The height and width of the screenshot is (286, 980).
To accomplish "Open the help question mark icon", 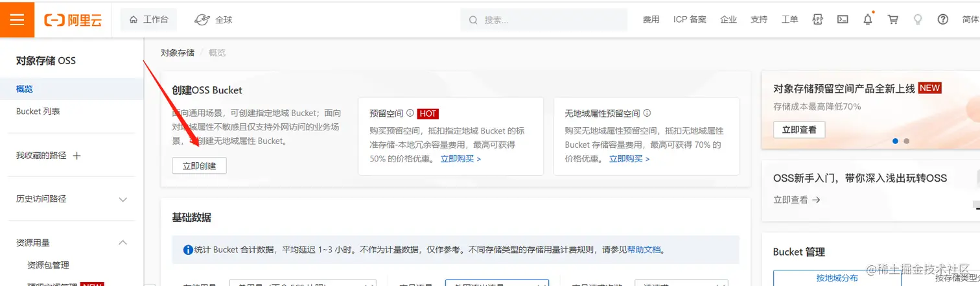I will [943, 19].
